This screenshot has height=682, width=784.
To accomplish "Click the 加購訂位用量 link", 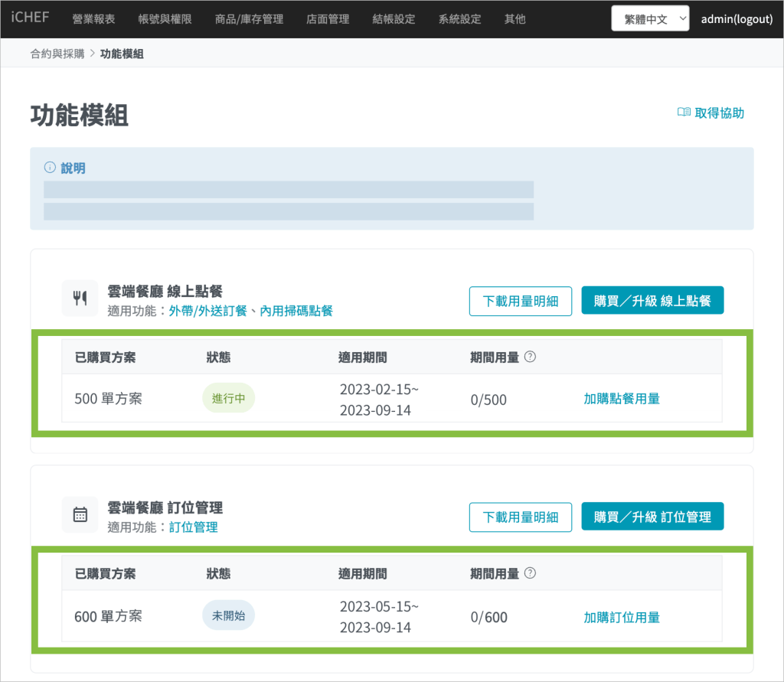I will pos(622,617).
